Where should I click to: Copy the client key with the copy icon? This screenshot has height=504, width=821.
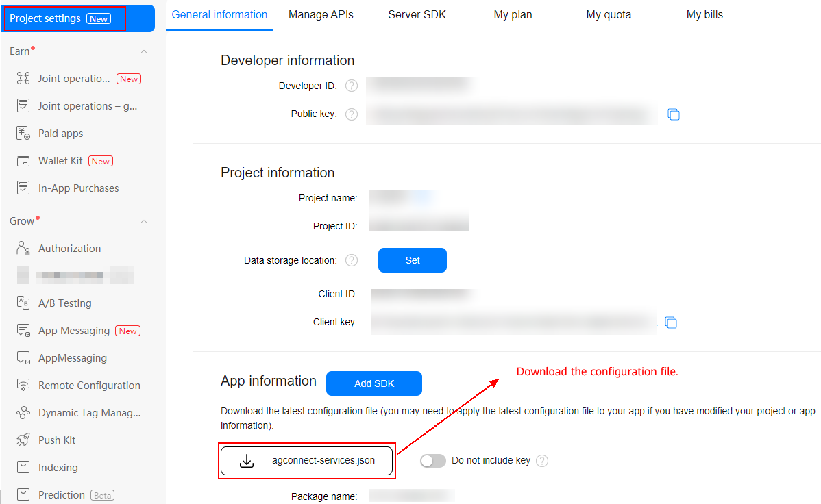(672, 322)
